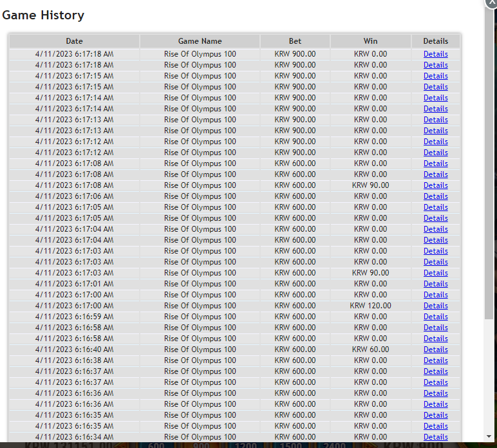Open Details for the 6:16:38 AM row
The image size is (497, 448).
coord(435,360)
